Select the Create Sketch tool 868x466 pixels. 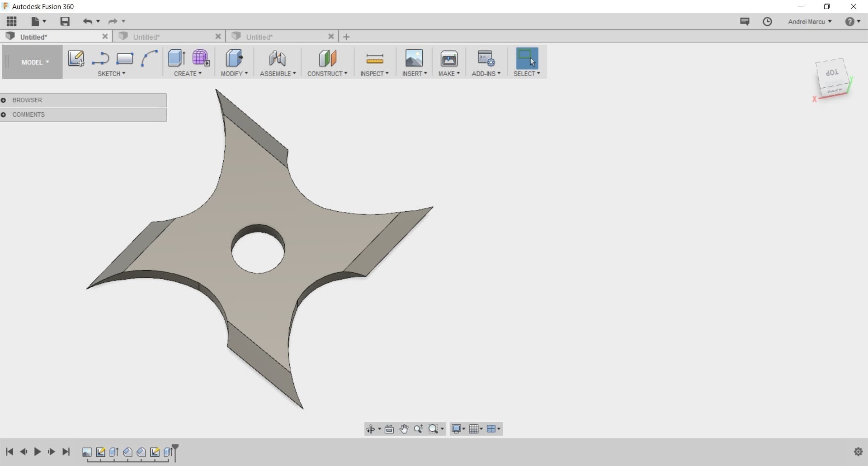pos(76,59)
